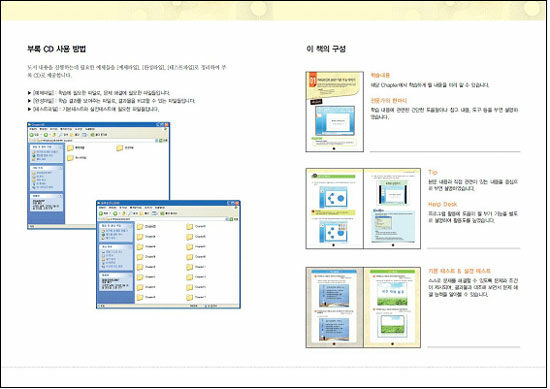Toggle the Folders pane button in front Explorer toolbar

coord(142,213)
